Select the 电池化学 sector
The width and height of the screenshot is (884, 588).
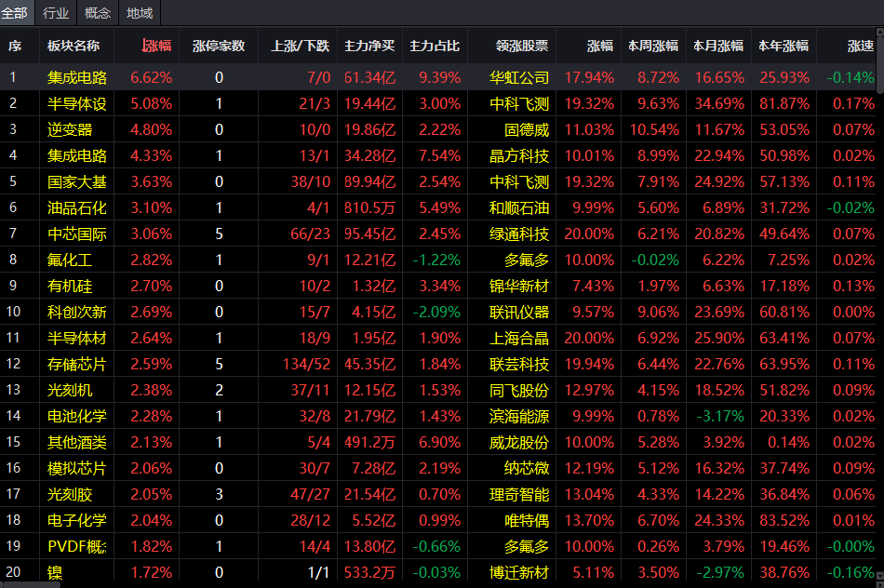coord(77,416)
